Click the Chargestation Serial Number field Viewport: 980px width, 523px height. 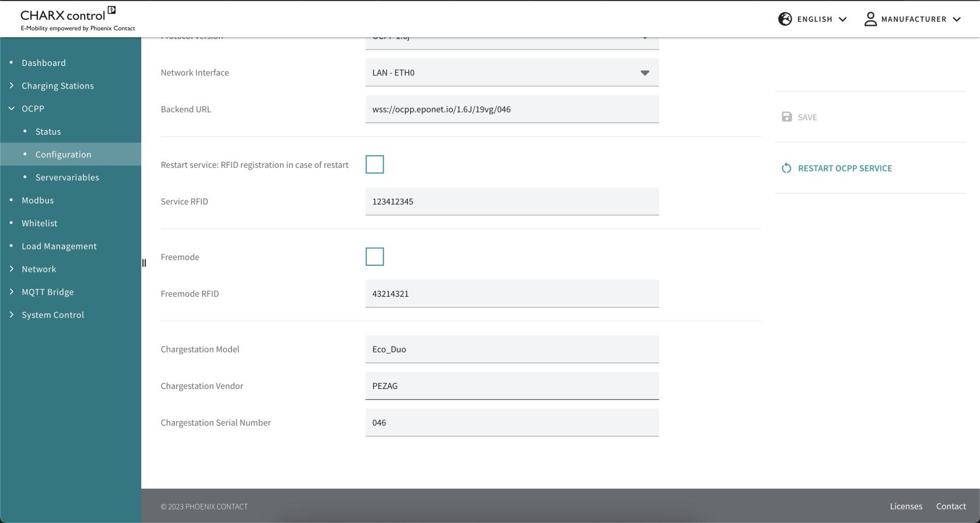click(512, 422)
